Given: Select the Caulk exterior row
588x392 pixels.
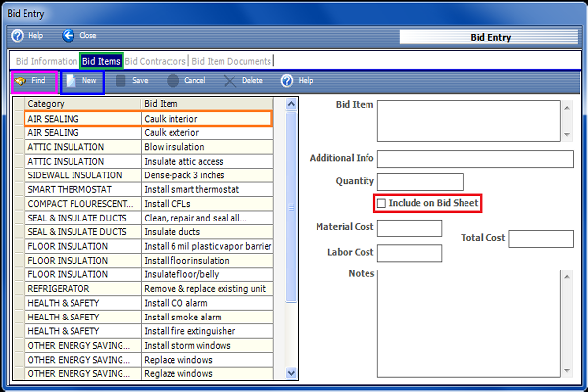Looking at the screenshot, I should [x=149, y=133].
